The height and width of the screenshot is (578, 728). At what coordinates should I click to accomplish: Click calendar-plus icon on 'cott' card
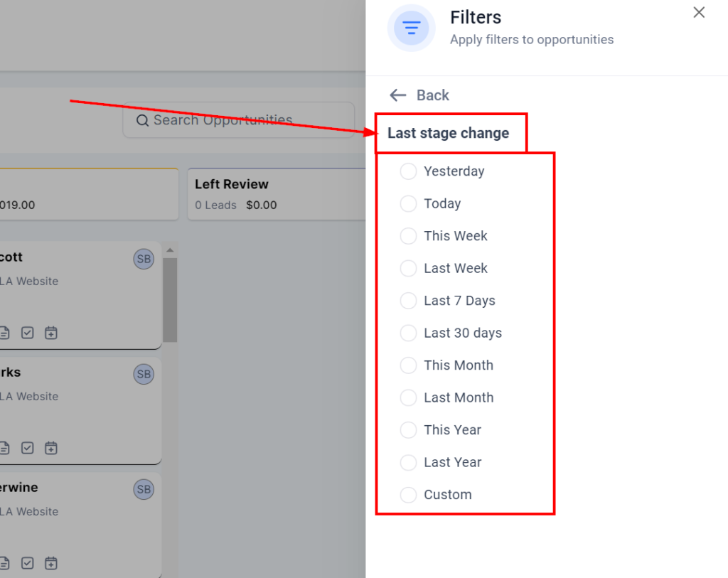(50, 333)
